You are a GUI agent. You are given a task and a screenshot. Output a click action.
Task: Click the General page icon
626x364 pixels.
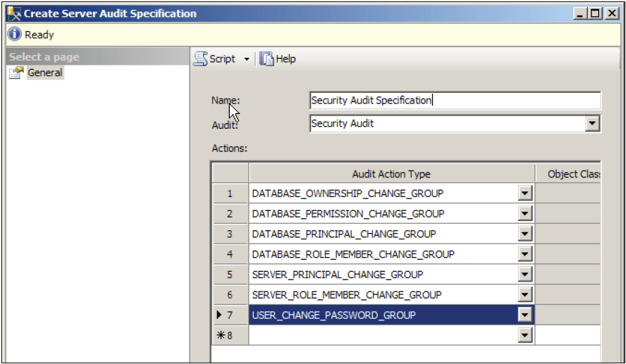point(16,73)
